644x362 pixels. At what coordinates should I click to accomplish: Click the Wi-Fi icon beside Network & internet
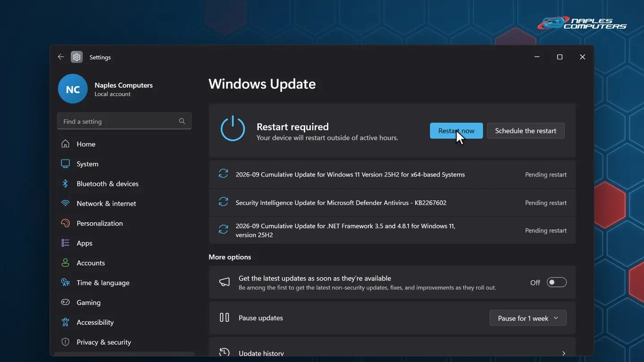tap(65, 203)
